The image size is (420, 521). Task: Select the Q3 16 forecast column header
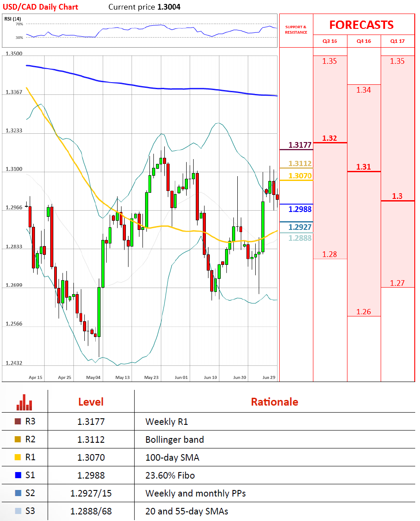(330, 41)
